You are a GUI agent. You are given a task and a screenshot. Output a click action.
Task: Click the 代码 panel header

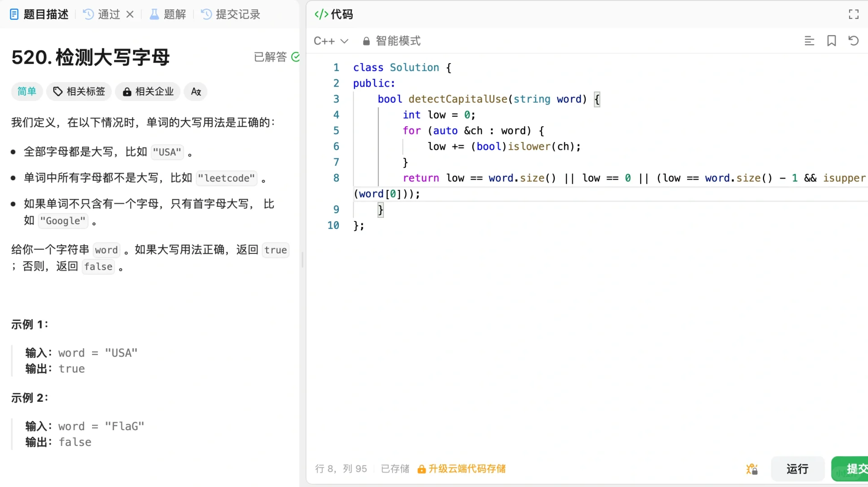(x=334, y=14)
